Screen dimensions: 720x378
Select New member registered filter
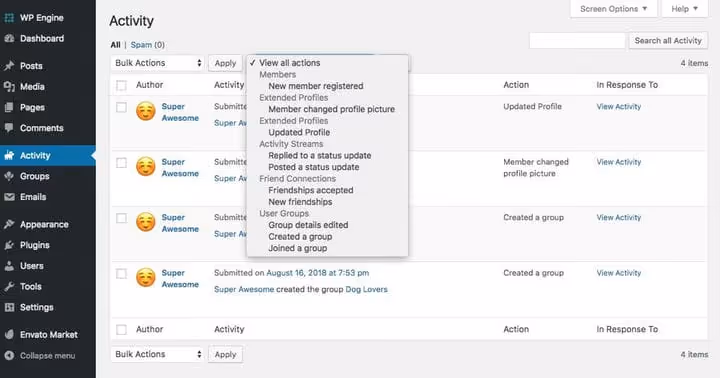(x=316, y=86)
